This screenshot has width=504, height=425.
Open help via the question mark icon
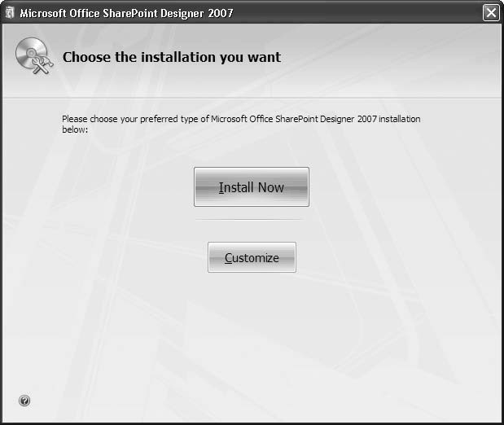(x=24, y=401)
